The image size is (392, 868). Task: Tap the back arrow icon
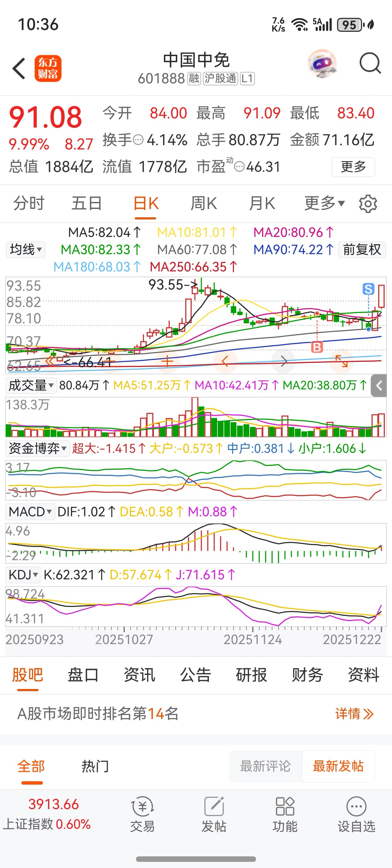(19, 68)
